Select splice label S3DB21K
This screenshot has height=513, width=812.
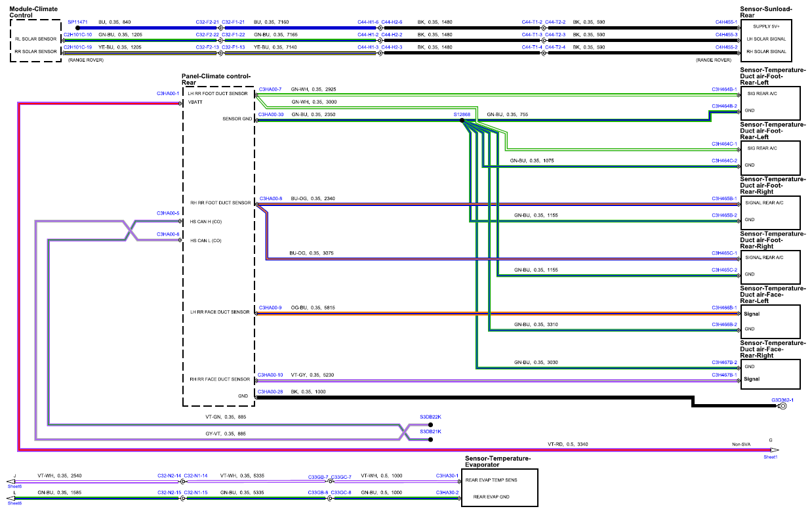[x=431, y=432]
